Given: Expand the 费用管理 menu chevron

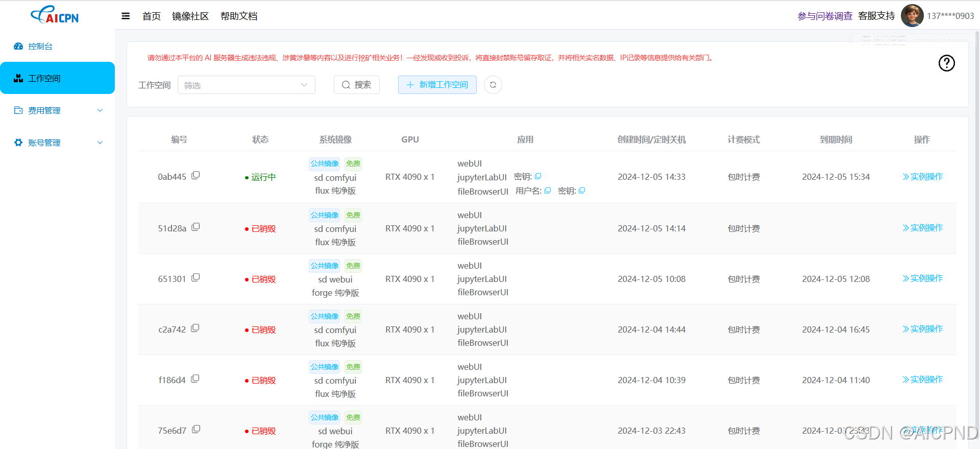Looking at the screenshot, I should pyautogui.click(x=100, y=110).
